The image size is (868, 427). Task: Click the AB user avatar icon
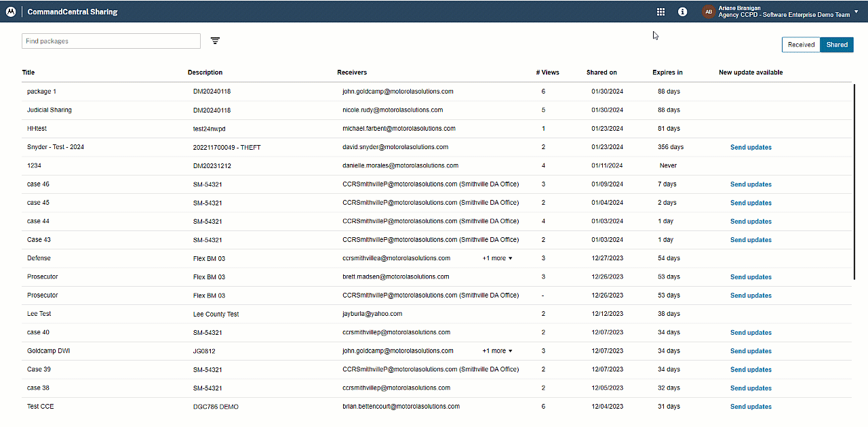click(x=709, y=12)
